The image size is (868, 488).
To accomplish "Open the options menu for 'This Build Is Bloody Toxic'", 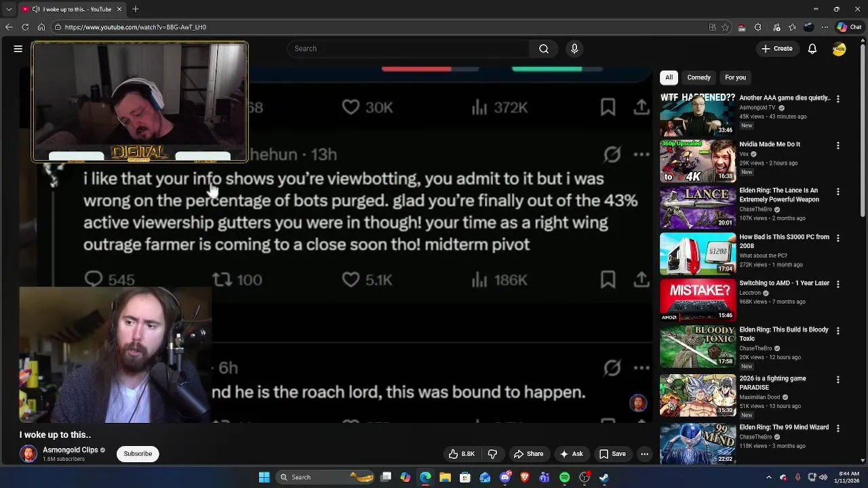I will pos(838,331).
